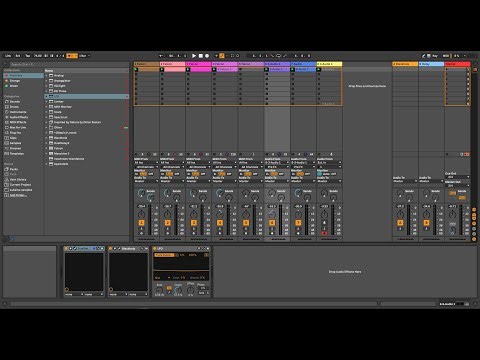Expand the MIDI Monitor browser item
The height and width of the screenshot is (360, 480).
click(x=47, y=107)
